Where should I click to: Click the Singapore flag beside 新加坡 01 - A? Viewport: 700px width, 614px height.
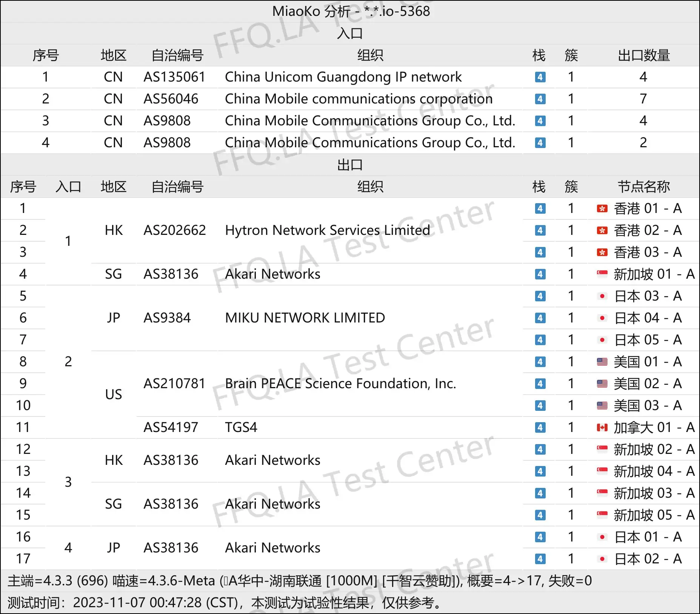pos(602,274)
